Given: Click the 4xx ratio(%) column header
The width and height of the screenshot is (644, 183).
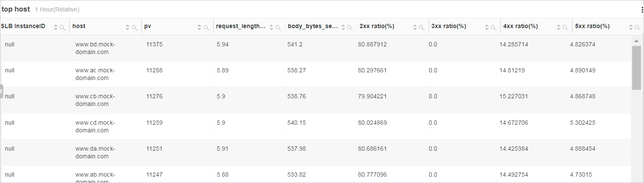Looking at the screenshot, I should [520, 26].
